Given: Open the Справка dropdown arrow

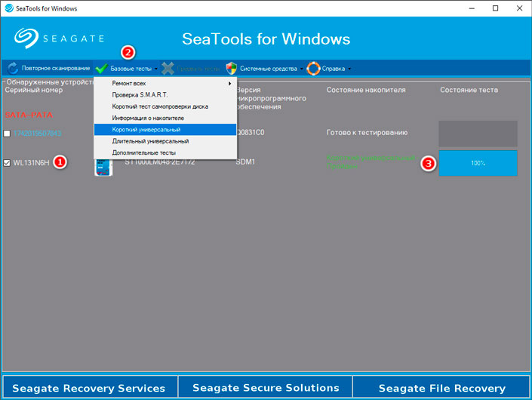Looking at the screenshot, I should (x=349, y=69).
